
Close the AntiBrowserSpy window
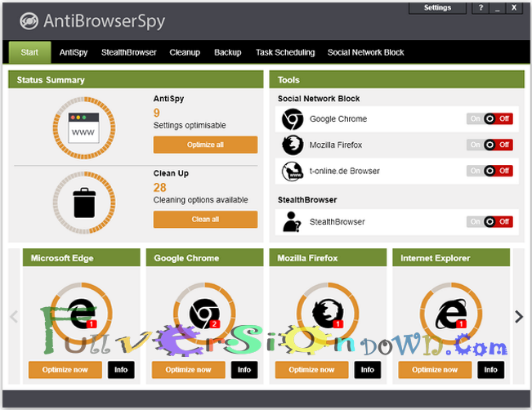514,8
